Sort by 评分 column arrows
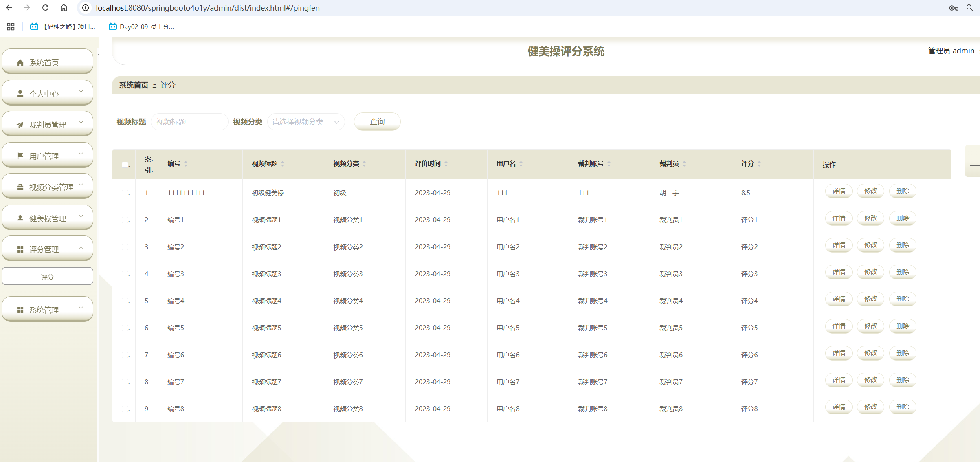 coord(759,164)
